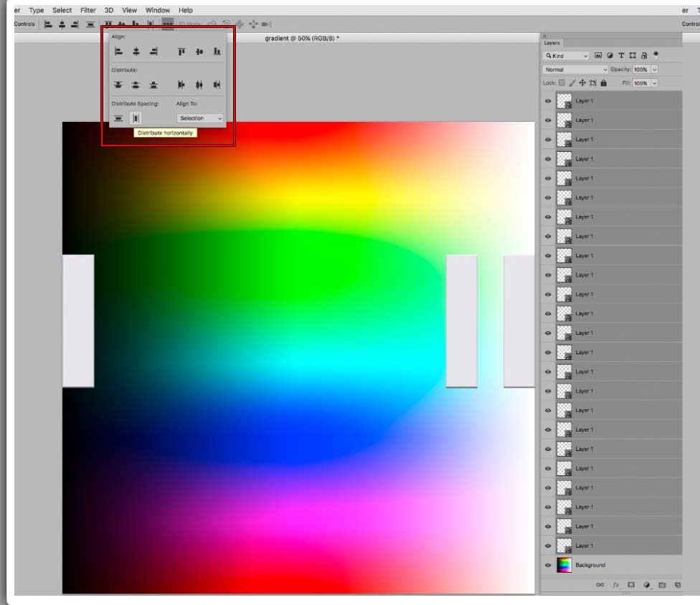Open the Normal blend mode dropdown
The image size is (700, 605).
[574, 69]
